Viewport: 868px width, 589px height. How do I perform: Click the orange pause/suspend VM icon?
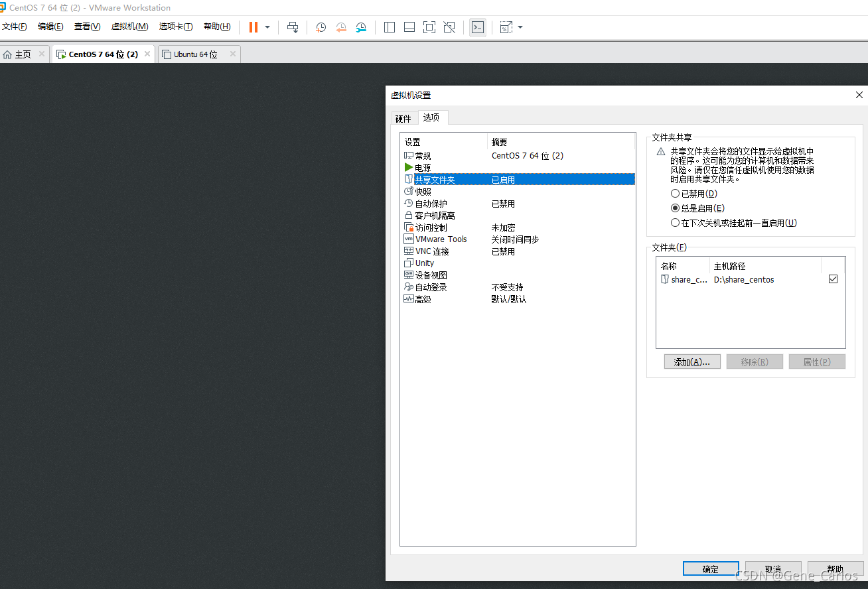coord(253,27)
